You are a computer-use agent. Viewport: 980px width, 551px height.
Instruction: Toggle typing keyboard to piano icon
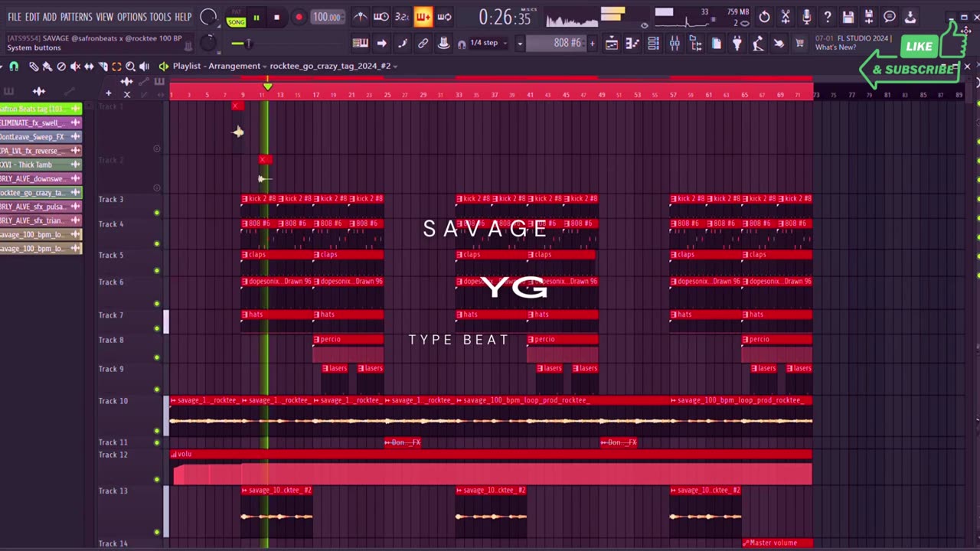360,44
